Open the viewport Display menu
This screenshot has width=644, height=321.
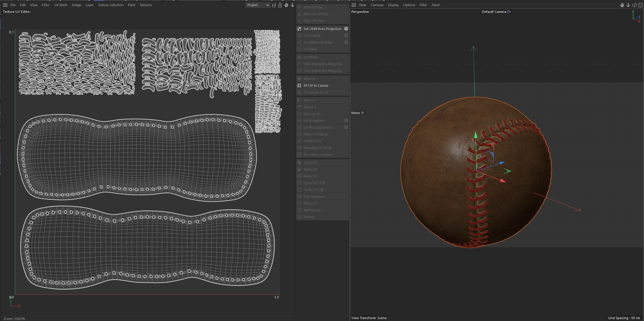pyautogui.click(x=393, y=5)
